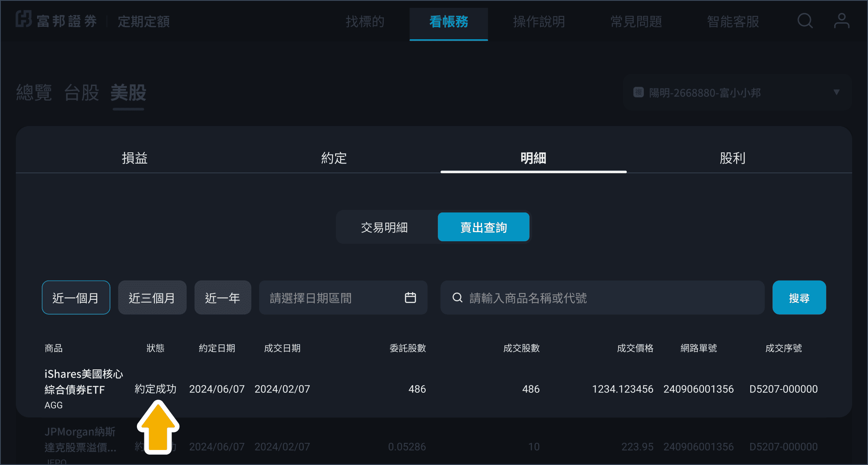
Task: Switch toggle to 交易明細
Action: pyautogui.click(x=384, y=227)
